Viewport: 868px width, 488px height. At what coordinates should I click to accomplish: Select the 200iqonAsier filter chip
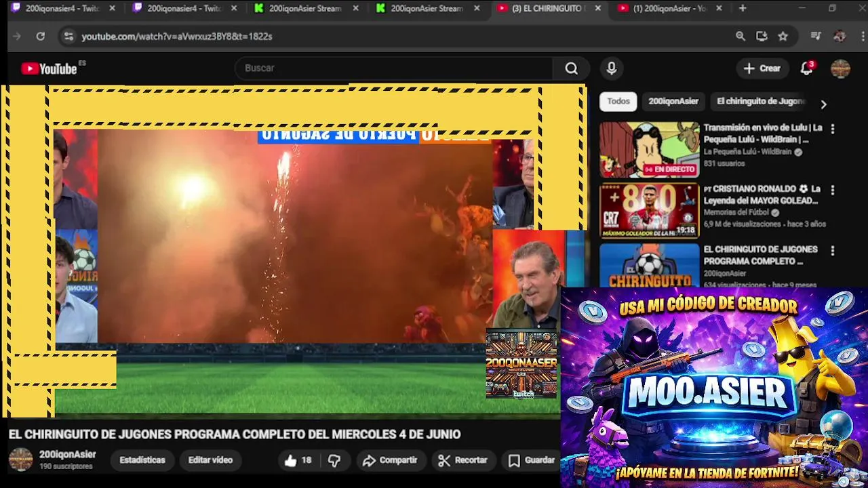[x=673, y=101]
